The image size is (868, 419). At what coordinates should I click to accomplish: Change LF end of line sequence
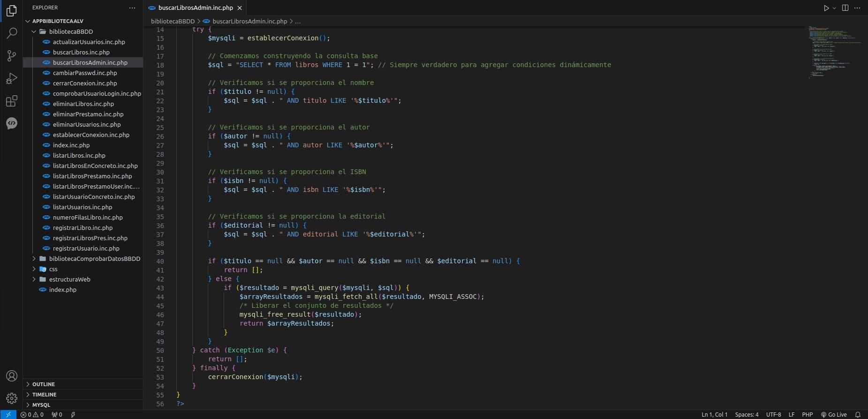tap(792, 414)
